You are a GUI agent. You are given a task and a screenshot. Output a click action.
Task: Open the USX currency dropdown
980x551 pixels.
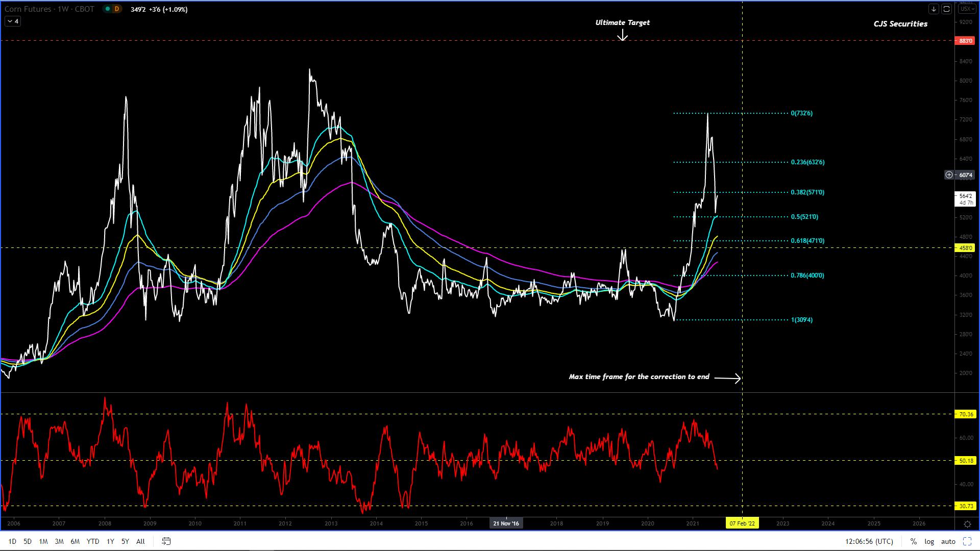[x=966, y=9]
